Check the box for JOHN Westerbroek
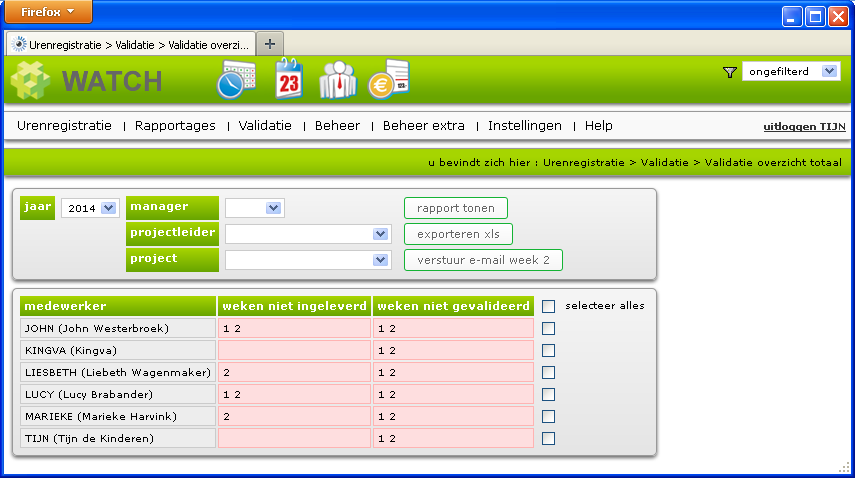 click(549, 329)
